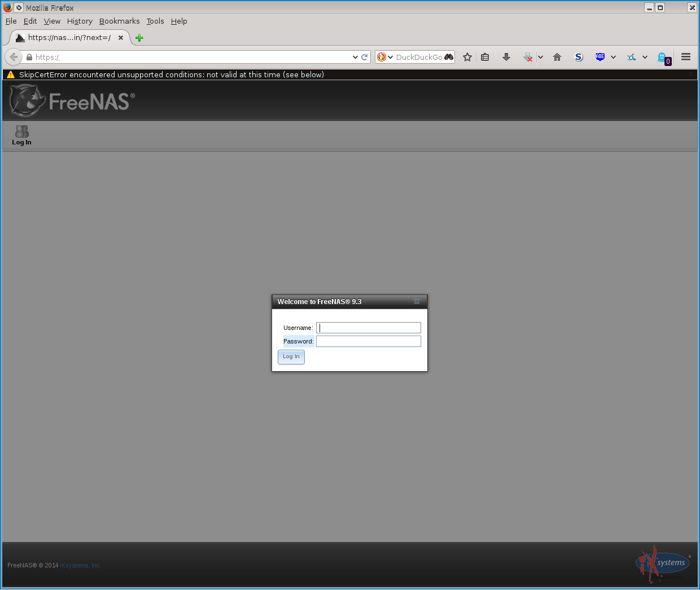Screen dimensions: 700x590
Task: Click the ABE adblock extension icon
Action: (600, 56)
